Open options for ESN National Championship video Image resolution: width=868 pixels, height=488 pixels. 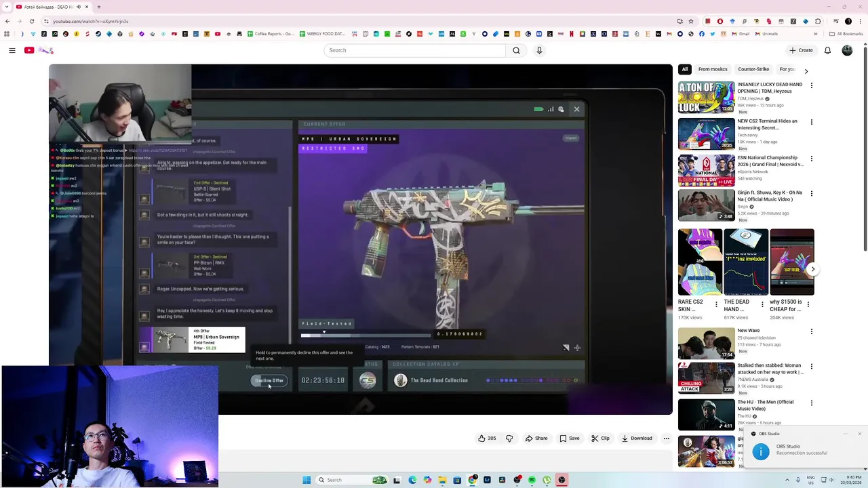pyautogui.click(x=811, y=159)
